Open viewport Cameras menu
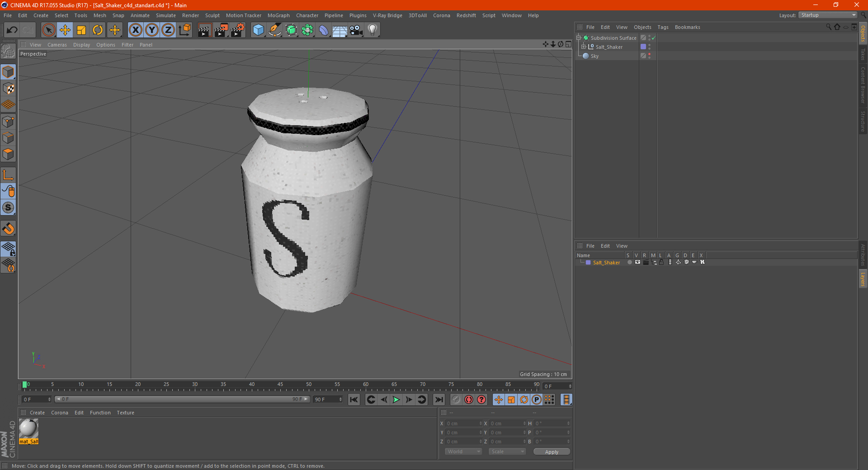868x470 pixels. 57,45
